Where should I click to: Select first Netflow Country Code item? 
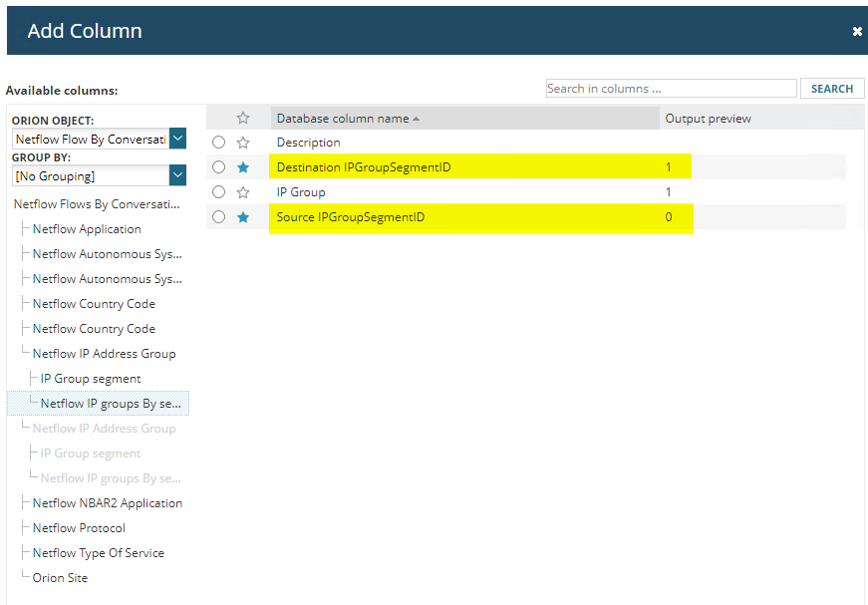point(94,304)
